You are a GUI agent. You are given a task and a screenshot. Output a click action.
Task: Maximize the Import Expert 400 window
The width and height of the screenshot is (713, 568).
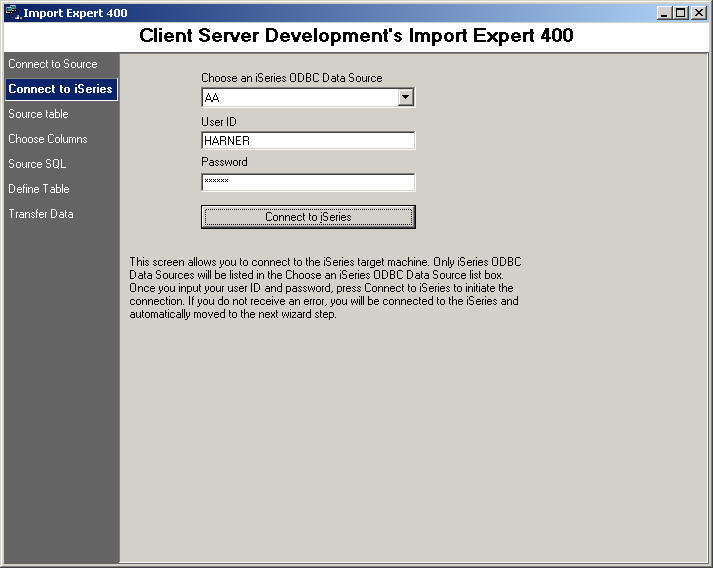(x=681, y=13)
